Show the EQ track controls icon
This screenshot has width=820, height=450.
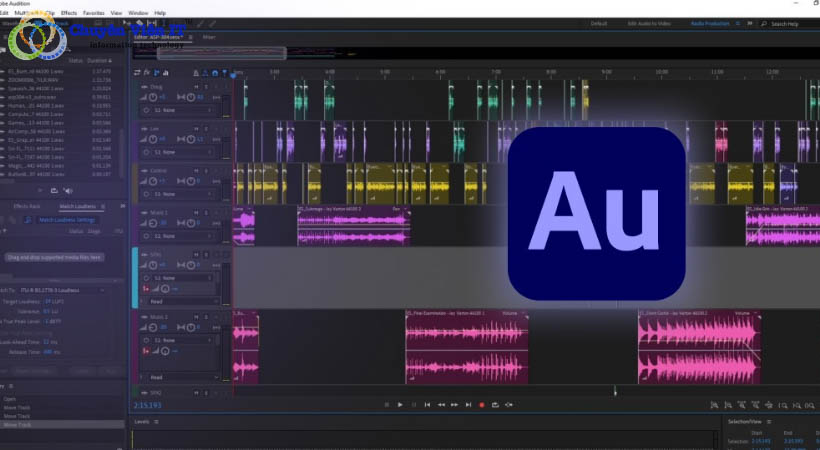[x=166, y=73]
